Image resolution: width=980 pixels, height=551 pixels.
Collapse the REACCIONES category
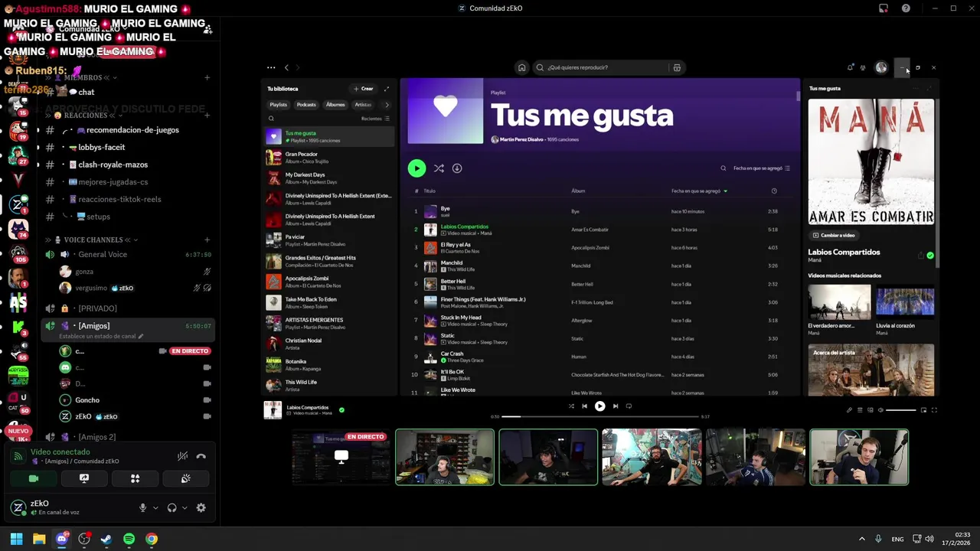click(85, 115)
